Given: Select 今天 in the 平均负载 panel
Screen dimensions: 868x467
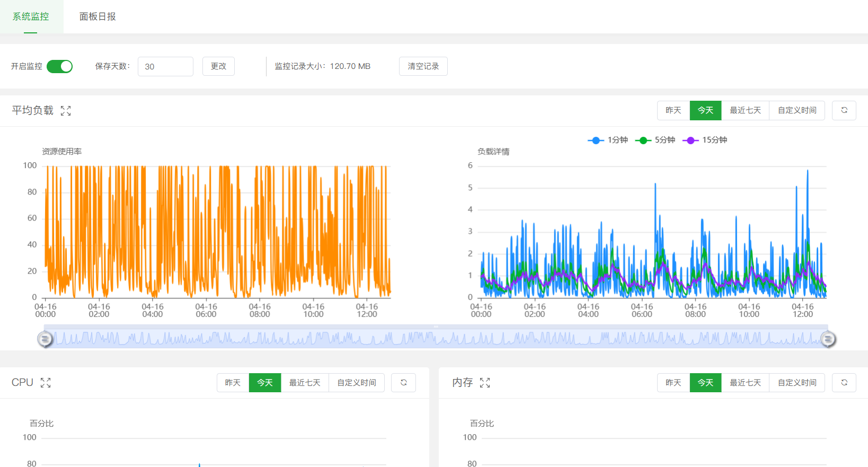Looking at the screenshot, I should 705,110.
